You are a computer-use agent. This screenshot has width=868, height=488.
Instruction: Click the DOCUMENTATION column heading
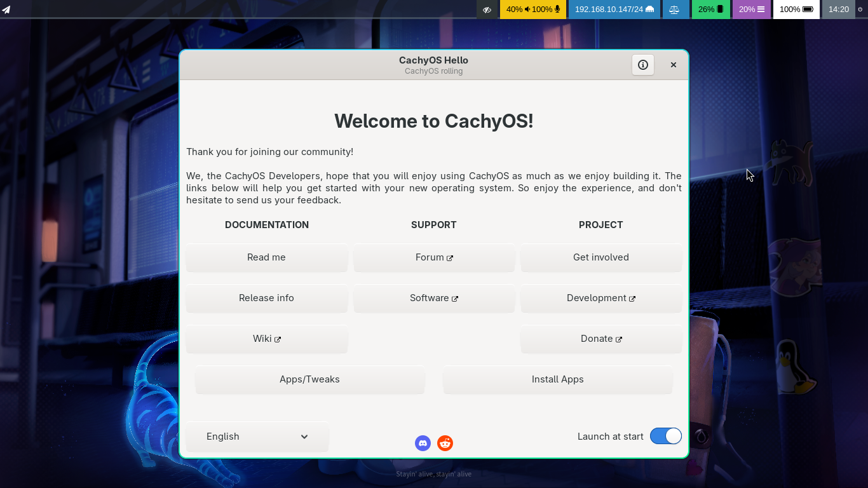267,225
